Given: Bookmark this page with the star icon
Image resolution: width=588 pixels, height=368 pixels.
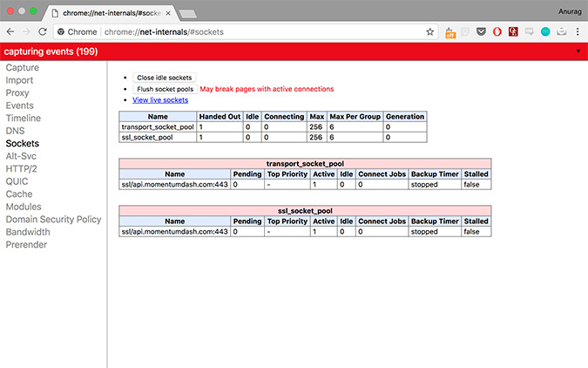Looking at the screenshot, I should [x=429, y=31].
